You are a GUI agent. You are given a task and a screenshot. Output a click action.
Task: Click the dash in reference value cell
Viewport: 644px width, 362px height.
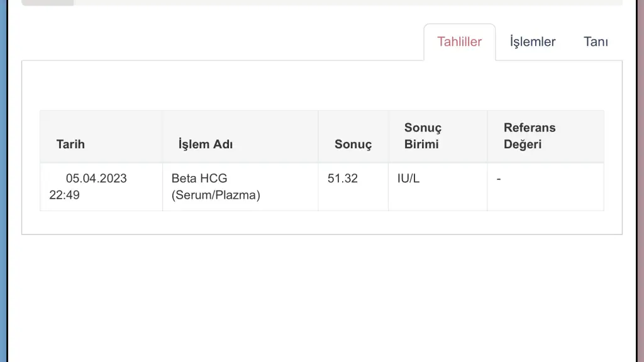(499, 178)
